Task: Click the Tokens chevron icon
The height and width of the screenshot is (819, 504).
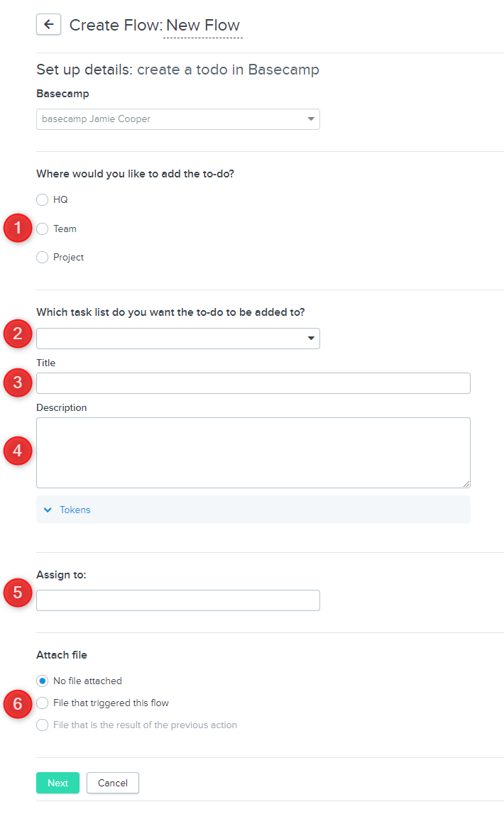Action: 48,510
